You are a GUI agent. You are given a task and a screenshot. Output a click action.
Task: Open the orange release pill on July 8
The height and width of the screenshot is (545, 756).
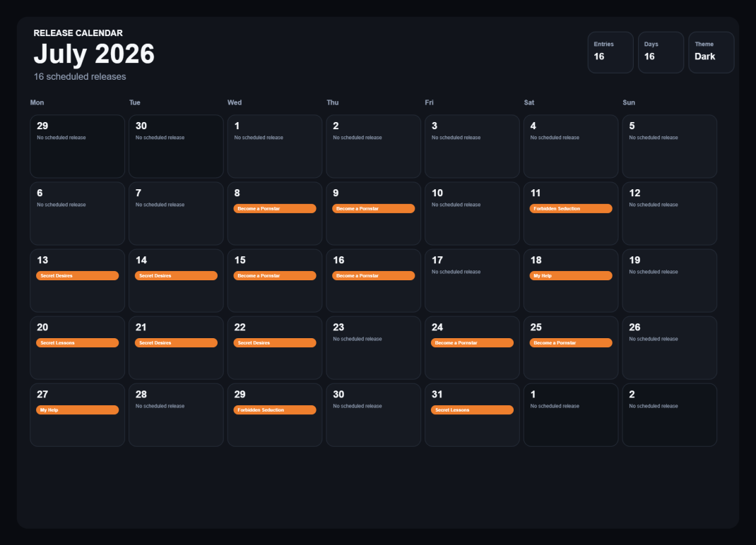(x=275, y=209)
